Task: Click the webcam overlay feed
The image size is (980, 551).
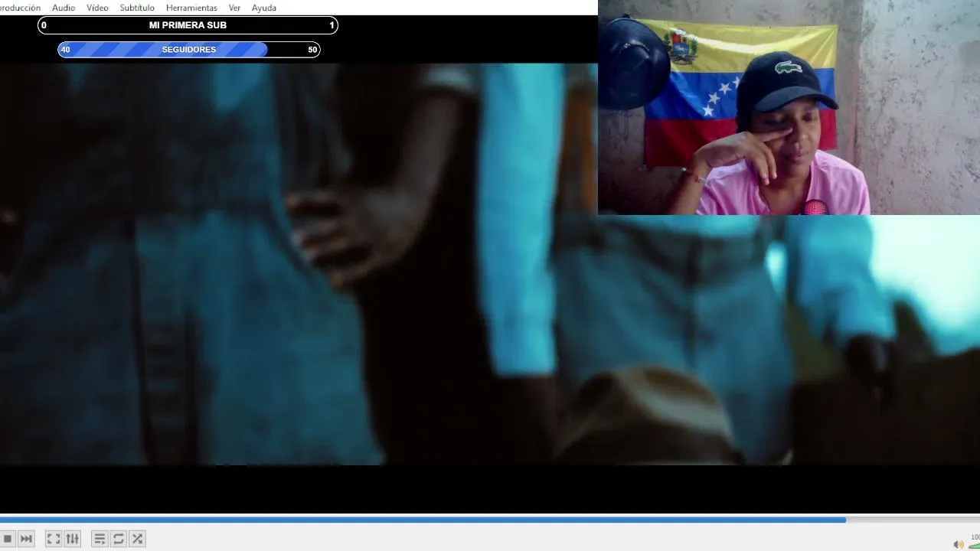Action: pos(789,107)
